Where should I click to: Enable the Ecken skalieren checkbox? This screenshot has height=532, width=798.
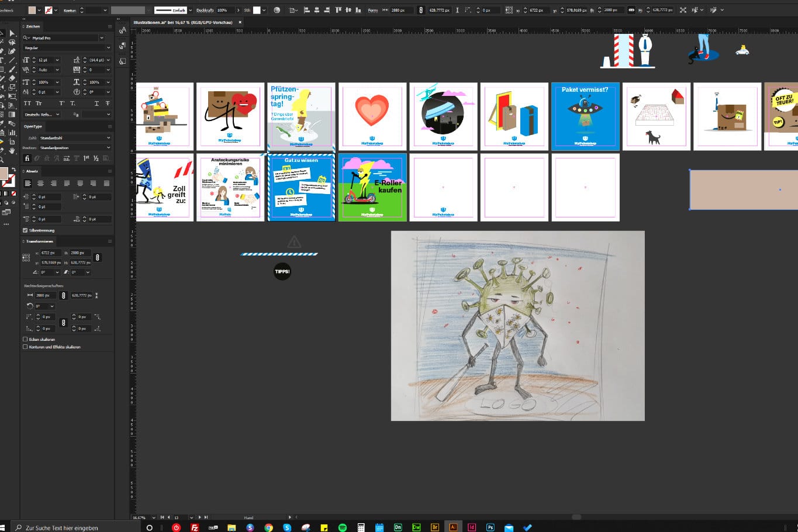pyautogui.click(x=25, y=339)
